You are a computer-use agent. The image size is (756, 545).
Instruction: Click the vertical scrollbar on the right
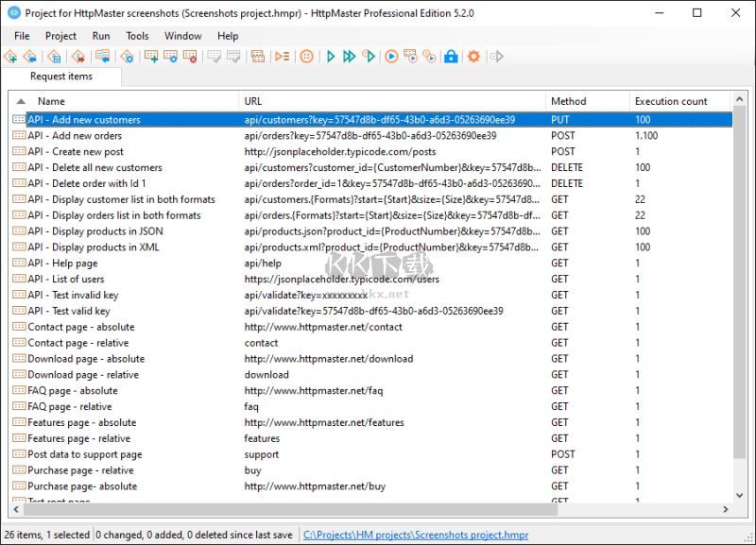(x=741, y=283)
